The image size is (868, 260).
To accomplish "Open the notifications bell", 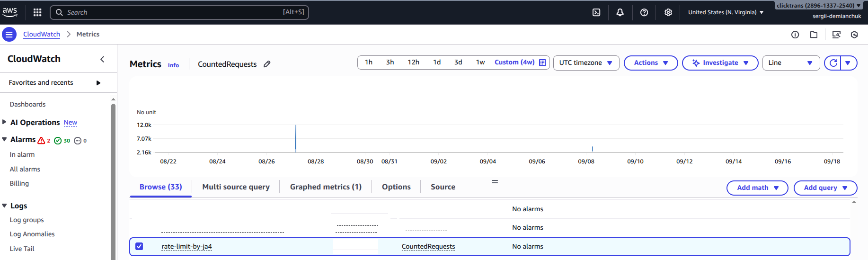I will click(x=620, y=12).
